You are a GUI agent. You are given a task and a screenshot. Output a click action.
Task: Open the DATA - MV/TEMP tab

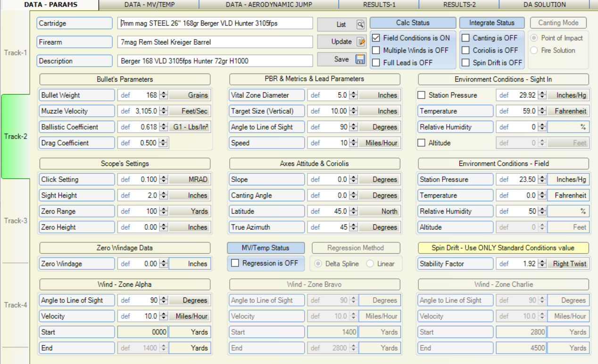click(149, 5)
